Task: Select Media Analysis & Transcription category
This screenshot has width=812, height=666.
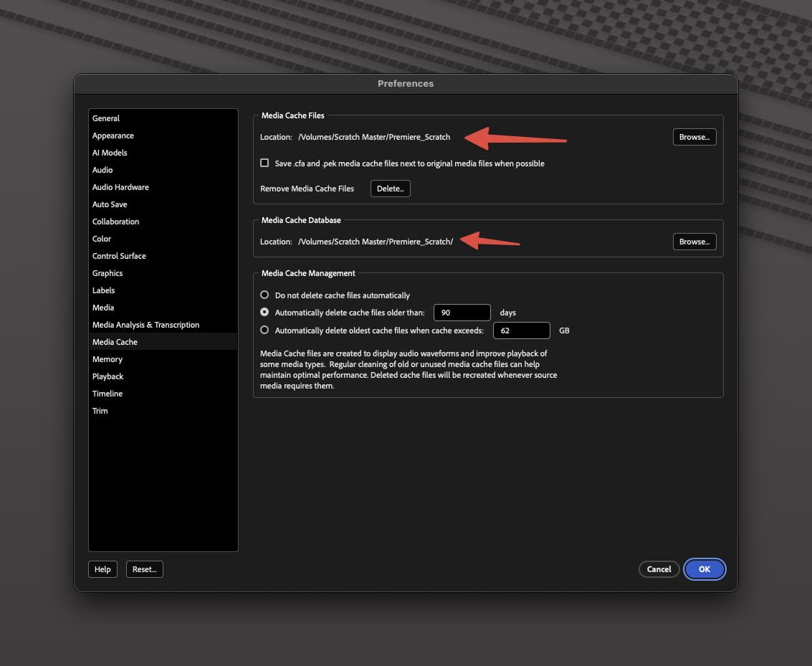Action: pos(145,325)
